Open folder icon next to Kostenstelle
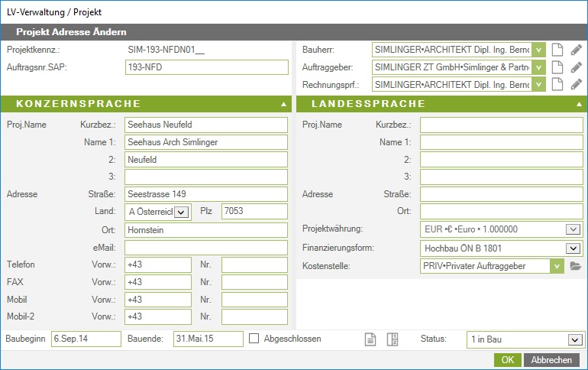The image size is (588, 370). click(x=576, y=266)
